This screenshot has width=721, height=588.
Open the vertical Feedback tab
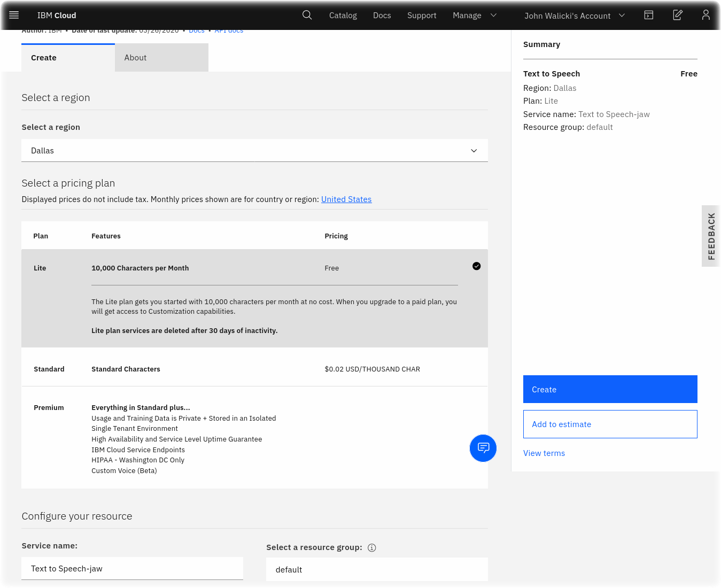click(x=711, y=236)
